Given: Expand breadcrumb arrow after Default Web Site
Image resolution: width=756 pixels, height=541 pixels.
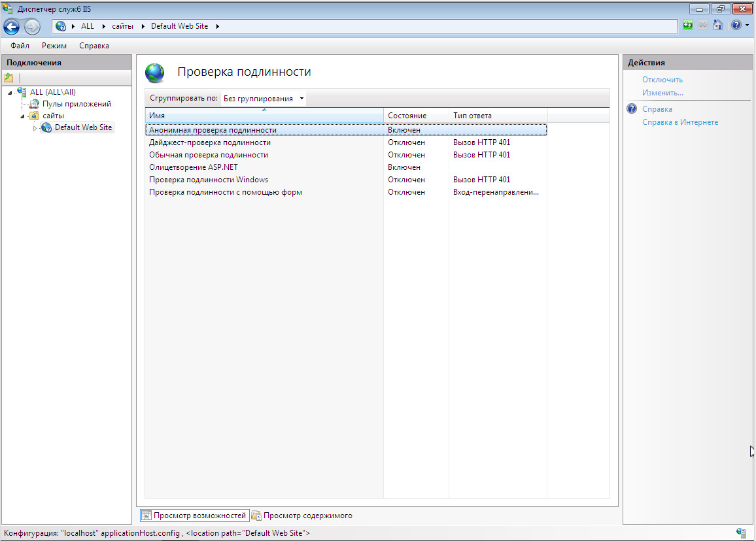Looking at the screenshot, I should [217, 26].
